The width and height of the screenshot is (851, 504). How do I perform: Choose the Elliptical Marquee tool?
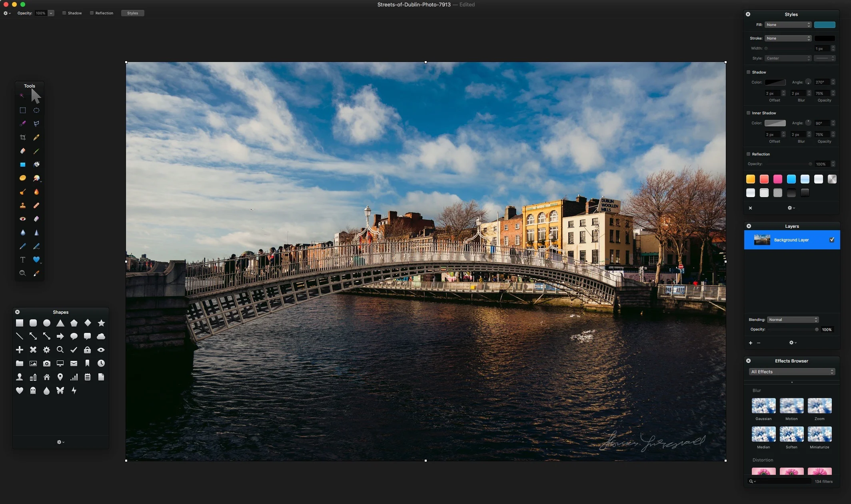point(36,110)
